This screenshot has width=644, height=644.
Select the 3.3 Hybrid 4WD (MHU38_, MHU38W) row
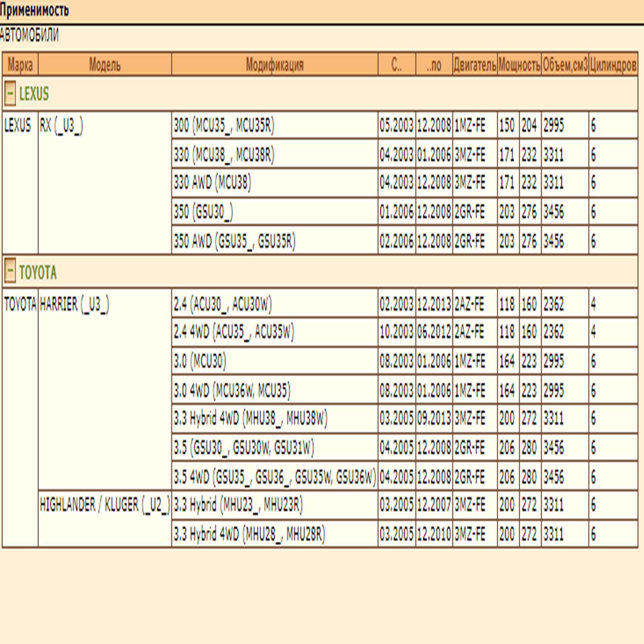click(x=405, y=418)
